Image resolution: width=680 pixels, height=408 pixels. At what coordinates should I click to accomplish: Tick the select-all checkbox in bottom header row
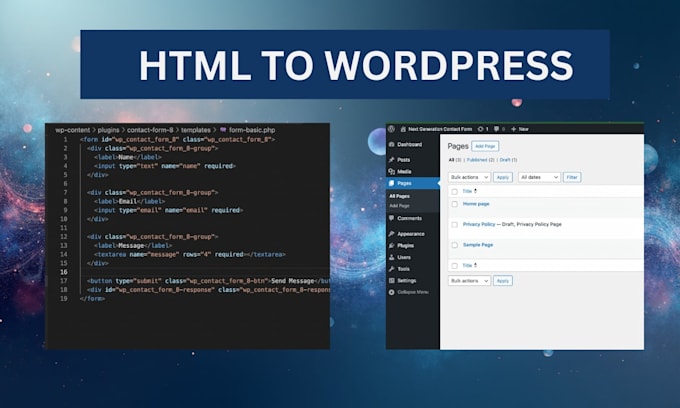[454, 266]
